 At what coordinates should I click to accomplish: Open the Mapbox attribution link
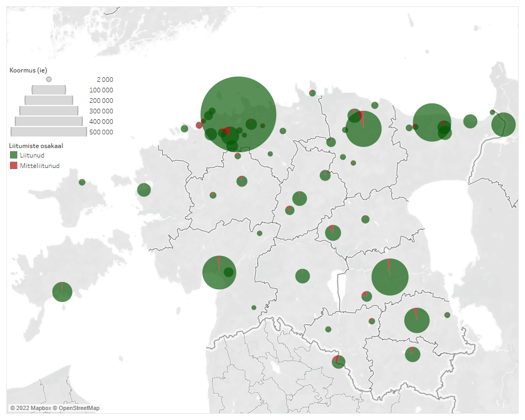(x=30, y=408)
